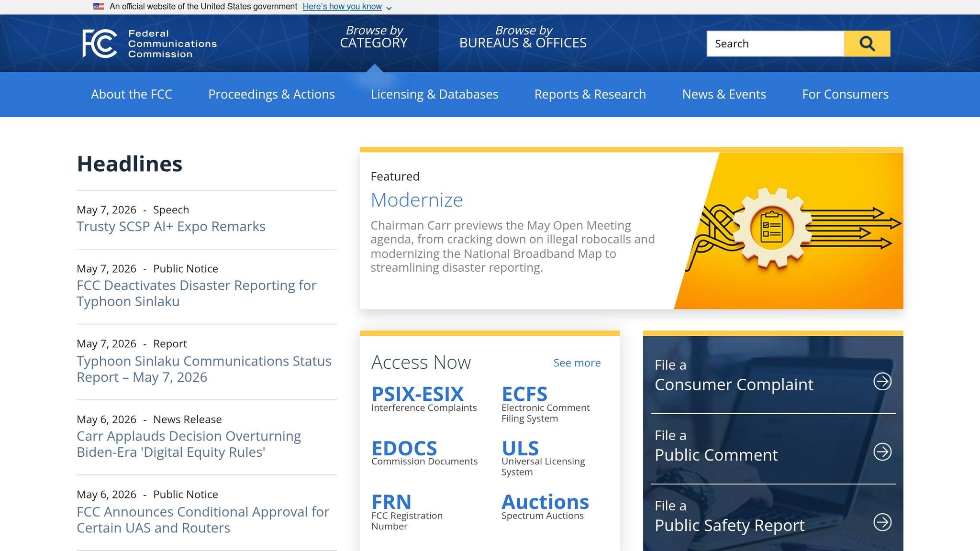Open Auctions Spectrum Auctions link

545,507
